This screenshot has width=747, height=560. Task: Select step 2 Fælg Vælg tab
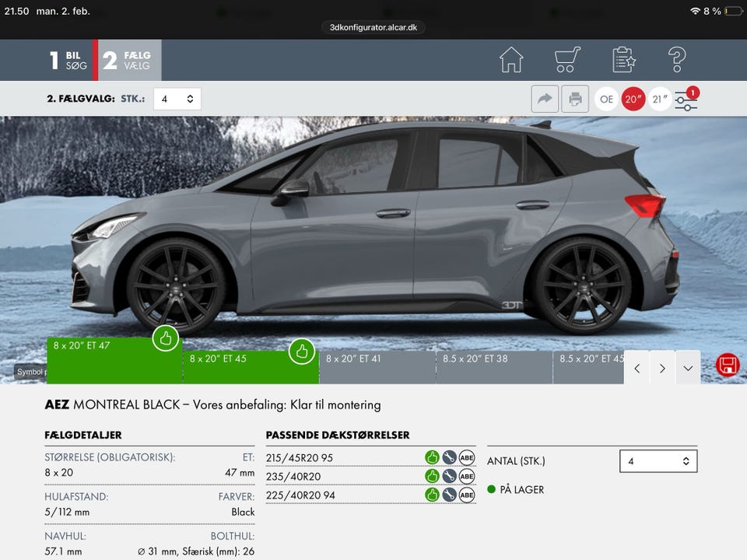click(128, 61)
